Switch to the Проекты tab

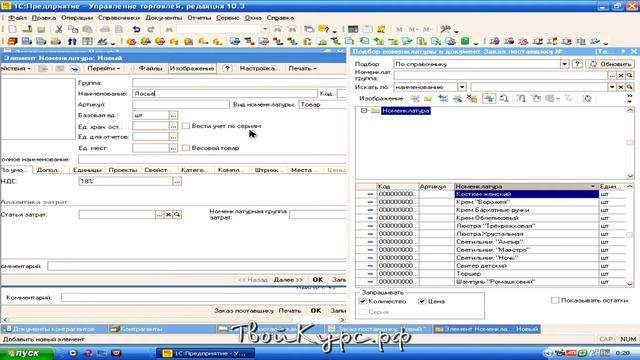(x=122, y=170)
